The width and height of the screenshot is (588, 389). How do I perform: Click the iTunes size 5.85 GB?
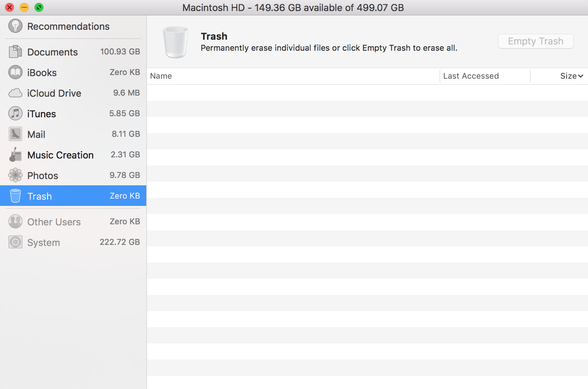[125, 113]
